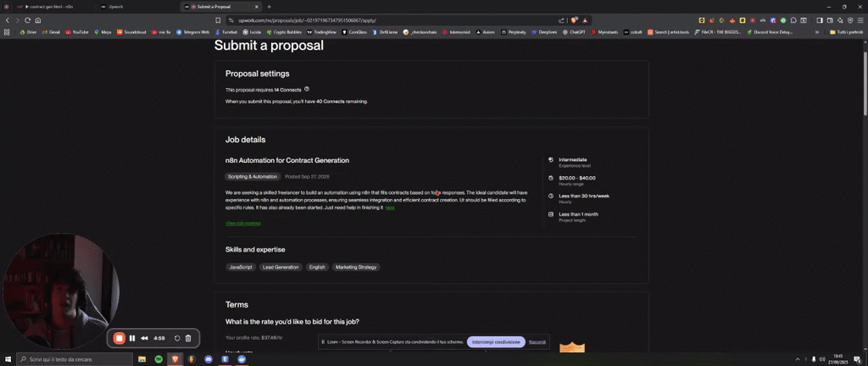This screenshot has height=366, width=868.
Task: Open Brave Rewards triangle icon
Action: click(x=585, y=20)
